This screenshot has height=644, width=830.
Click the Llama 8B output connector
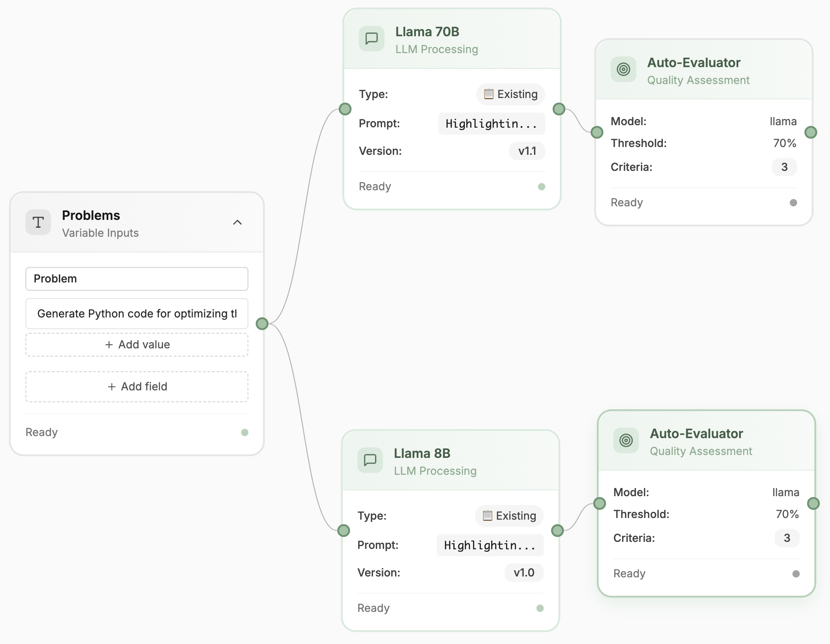point(557,530)
